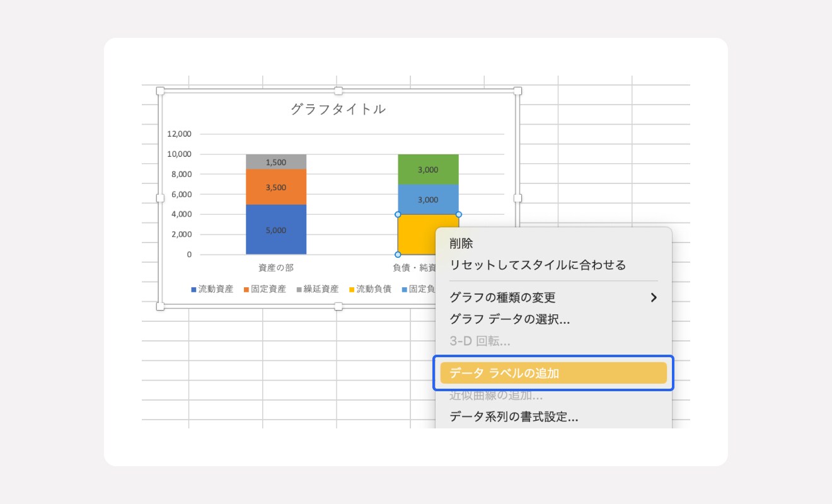Click the chart's left-middle resize handle
The height and width of the screenshot is (504, 832).
coord(160,198)
